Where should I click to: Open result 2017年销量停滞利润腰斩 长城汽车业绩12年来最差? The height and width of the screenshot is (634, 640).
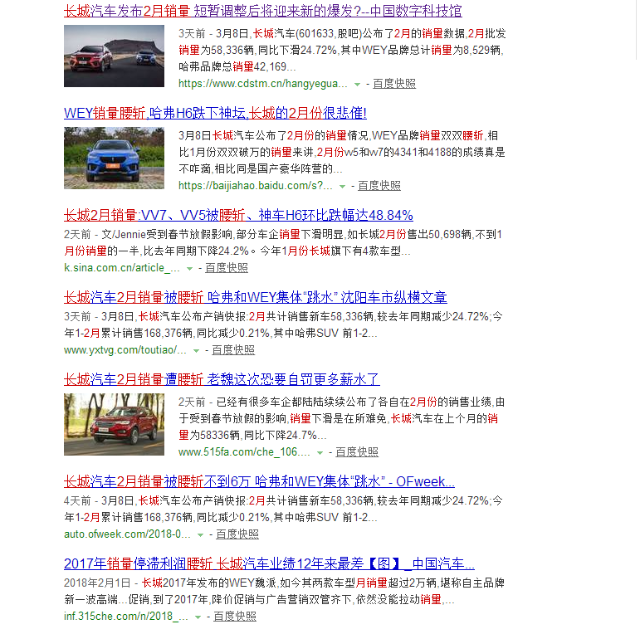click(x=269, y=564)
